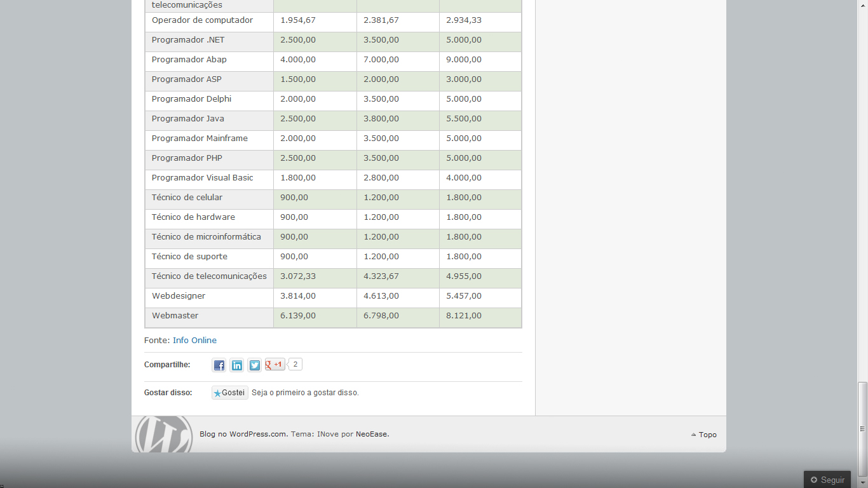Click the Gostei like button
The height and width of the screenshot is (488, 868).
click(x=229, y=393)
